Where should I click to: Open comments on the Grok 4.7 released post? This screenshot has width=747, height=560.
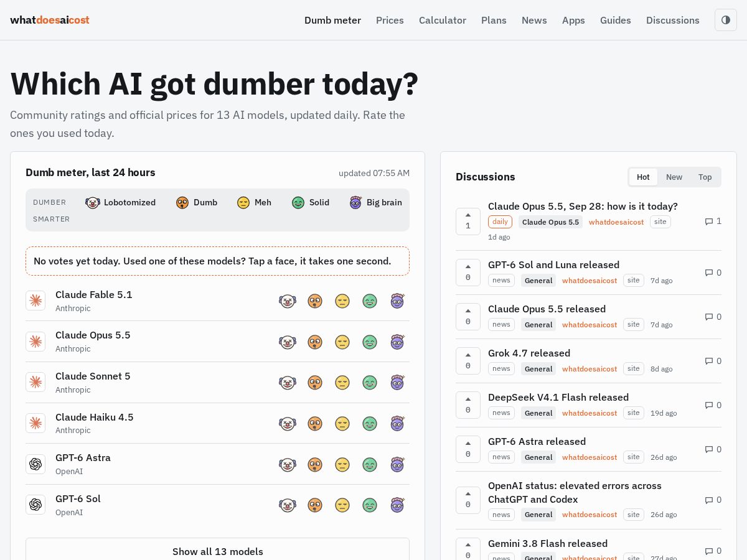coord(713,361)
